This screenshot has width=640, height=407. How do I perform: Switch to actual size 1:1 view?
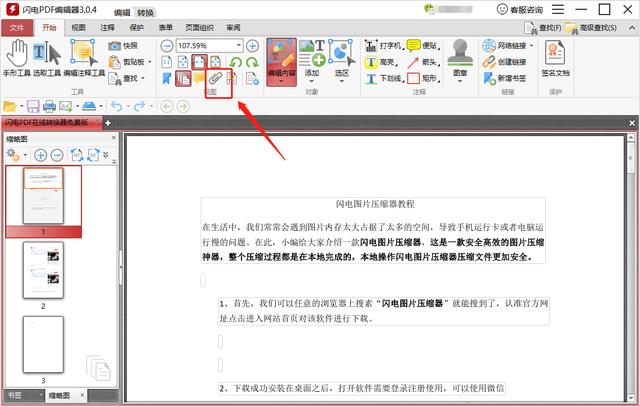167,62
